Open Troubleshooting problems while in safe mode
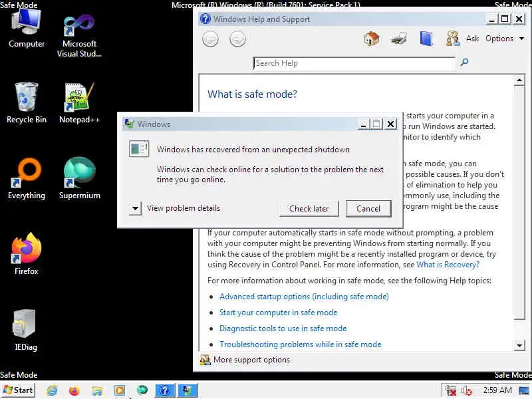Image resolution: width=532 pixels, height=399 pixels. (x=301, y=344)
